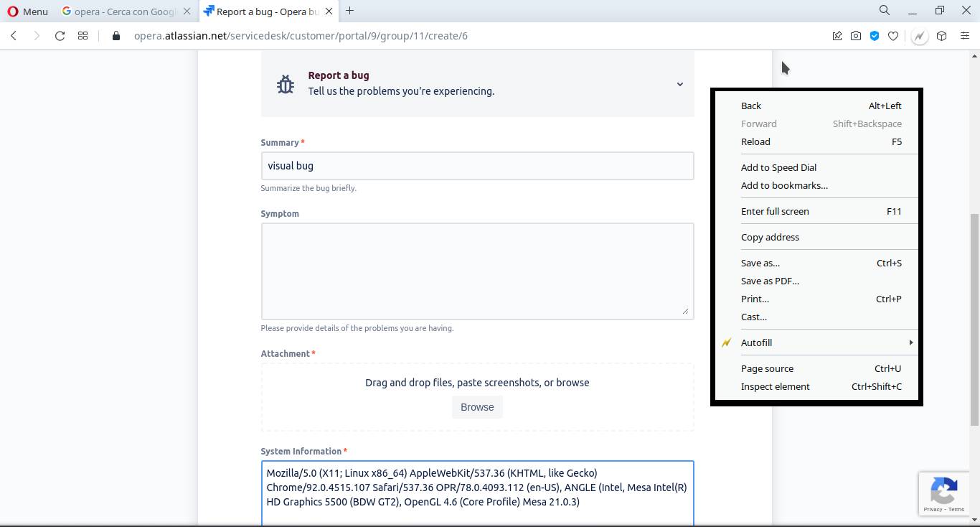Close the Google search tab

(x=187, y=11)
